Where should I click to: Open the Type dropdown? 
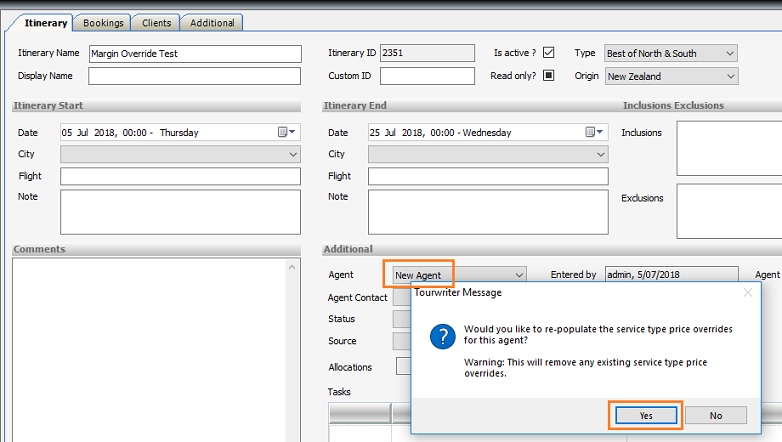(x=730, y=53)
